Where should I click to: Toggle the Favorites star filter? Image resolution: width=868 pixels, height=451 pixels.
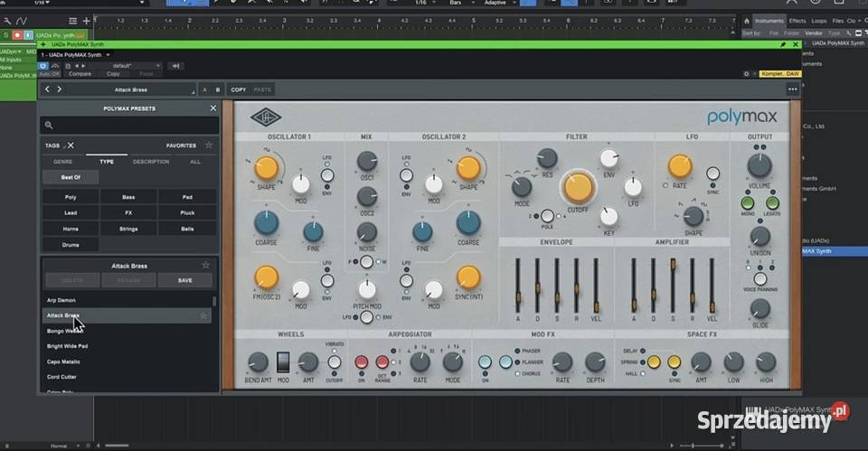[209, 145]
